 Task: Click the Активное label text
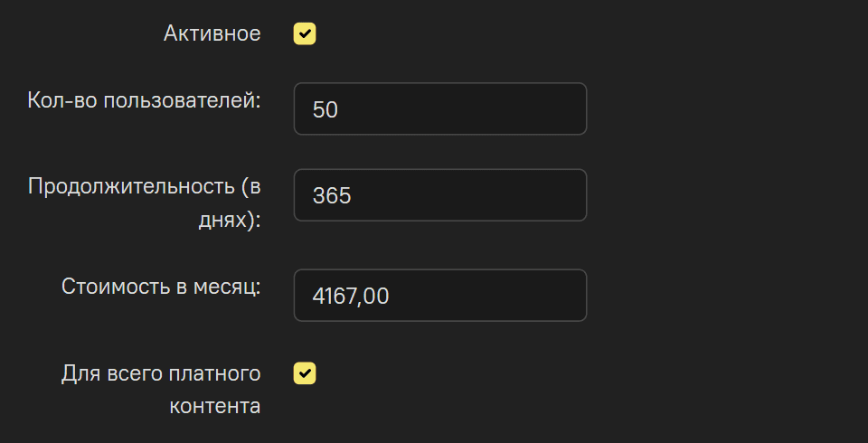212,34
